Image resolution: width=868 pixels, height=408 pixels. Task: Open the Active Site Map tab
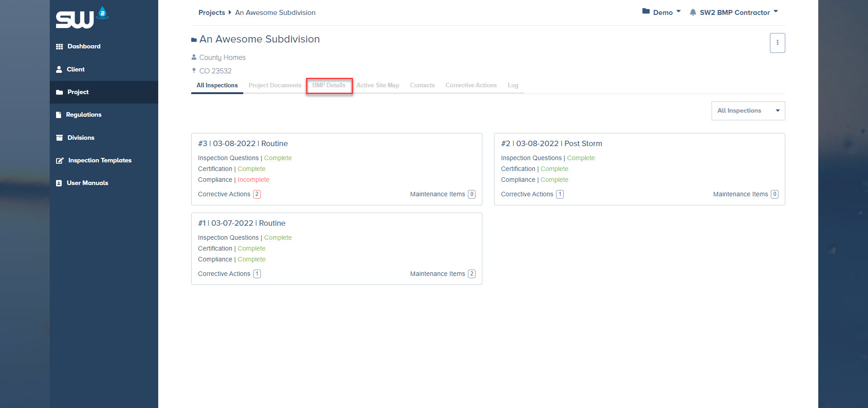pos(377,85)
